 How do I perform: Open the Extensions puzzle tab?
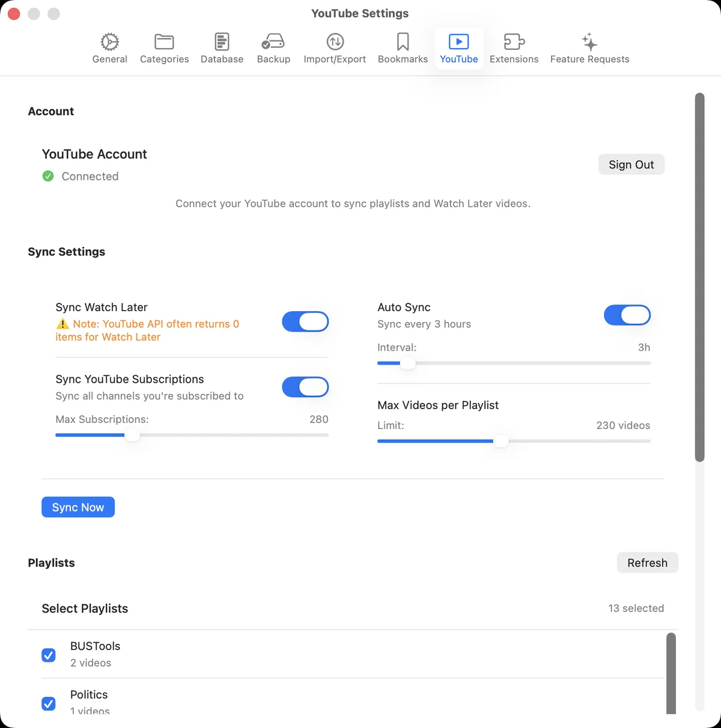(514, 49)
